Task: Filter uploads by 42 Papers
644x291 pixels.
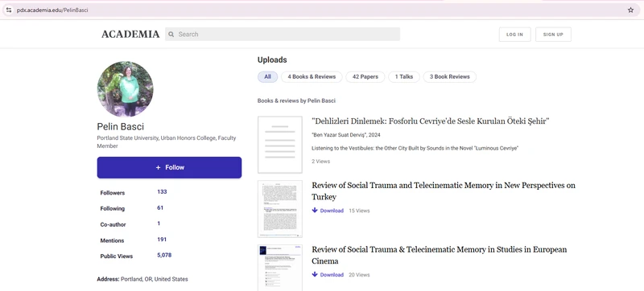Action: pos(365,76)
